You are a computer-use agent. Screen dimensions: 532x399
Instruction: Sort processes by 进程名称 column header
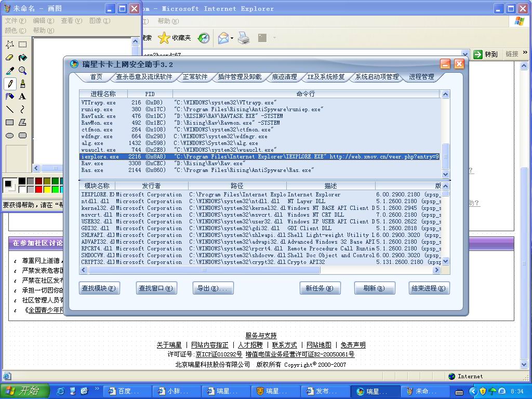tap(103, 94)
